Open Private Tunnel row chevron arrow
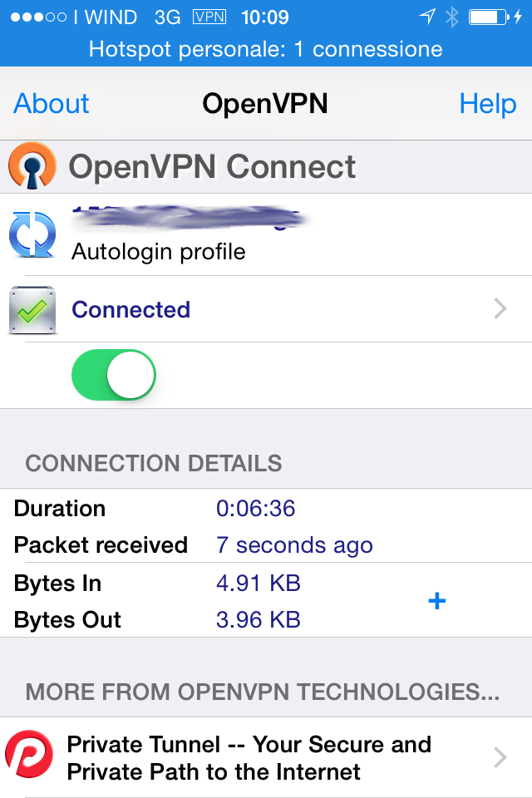 click(x=500, y=757)
